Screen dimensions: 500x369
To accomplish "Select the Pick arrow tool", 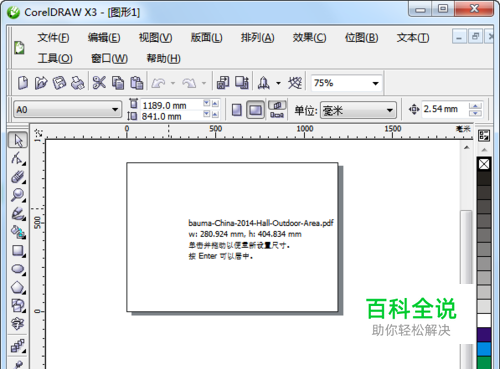I will 18,140.
